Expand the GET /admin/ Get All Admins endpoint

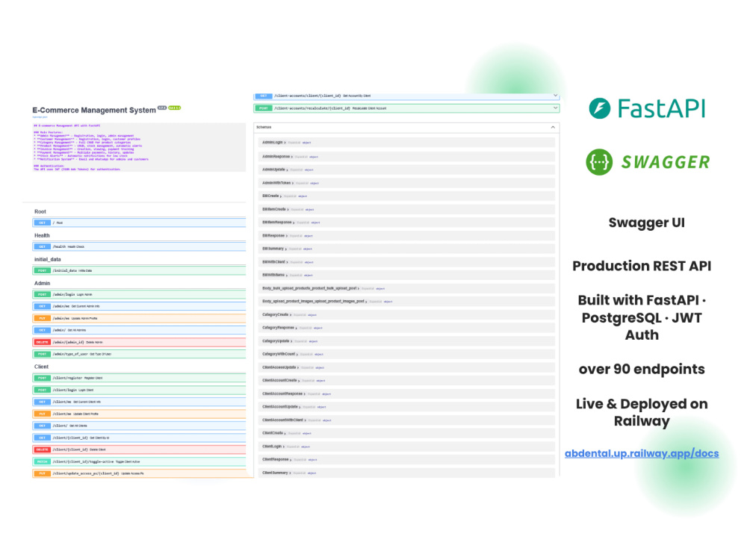pos(139,330)
